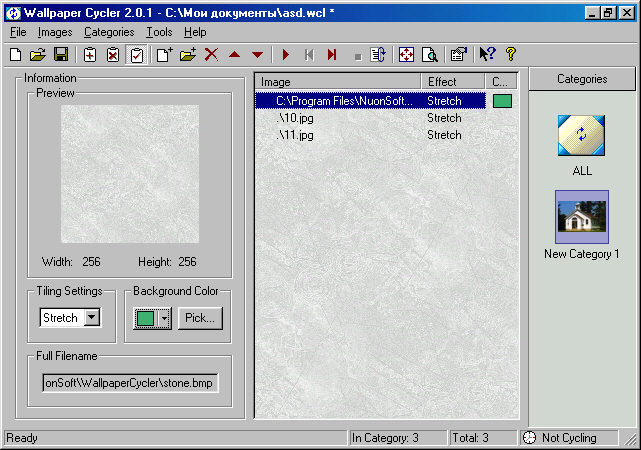Click the green color swatch in the first row
This screenshot has width=641, height=450.
pyautogui.click(x=502, y=101)
